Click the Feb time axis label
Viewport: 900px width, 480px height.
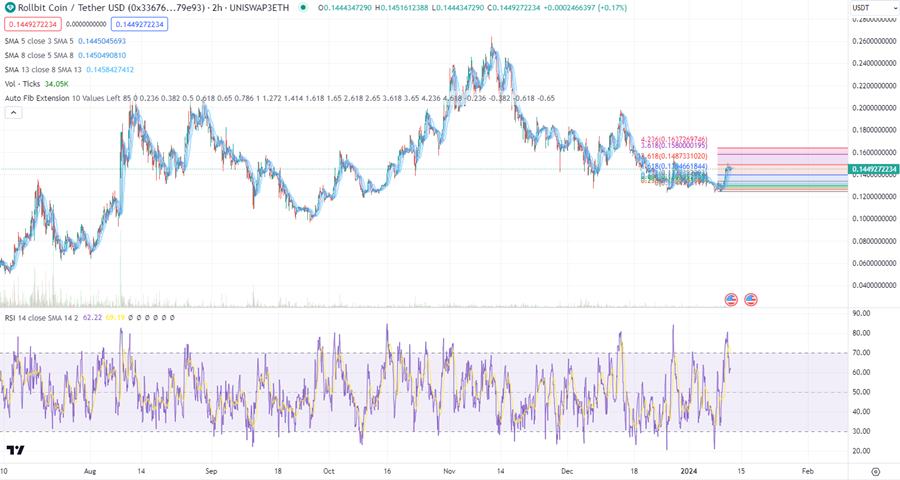click(808, 471)
